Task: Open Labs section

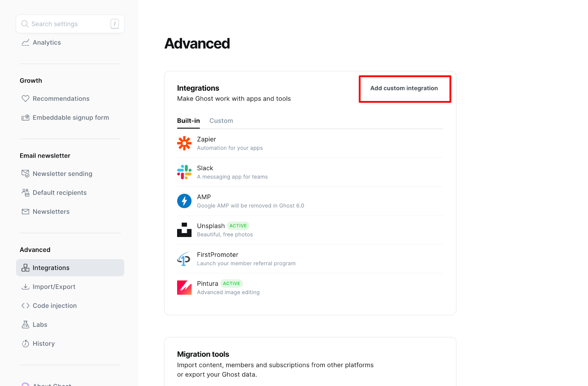Action: click(x=70, y=324)
